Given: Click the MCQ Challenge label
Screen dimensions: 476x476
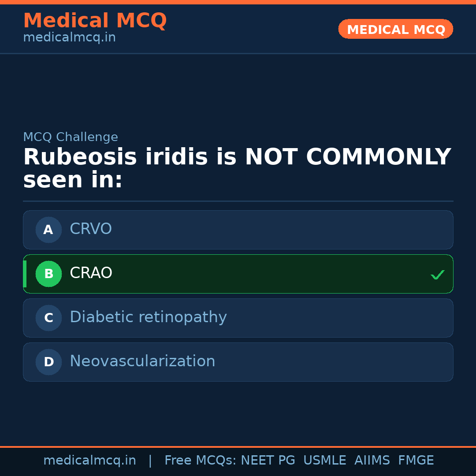Looking at the screenshot, I should coord(71,138).
